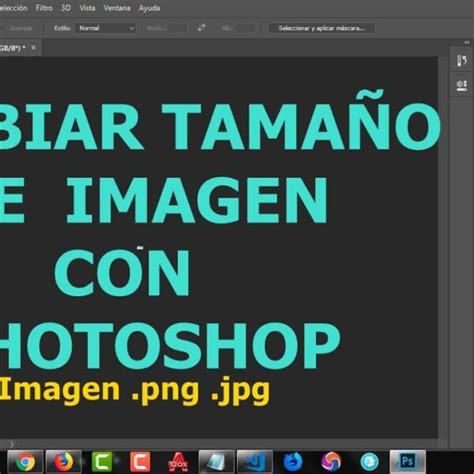Click the Anchura width input field

[176, 28]
